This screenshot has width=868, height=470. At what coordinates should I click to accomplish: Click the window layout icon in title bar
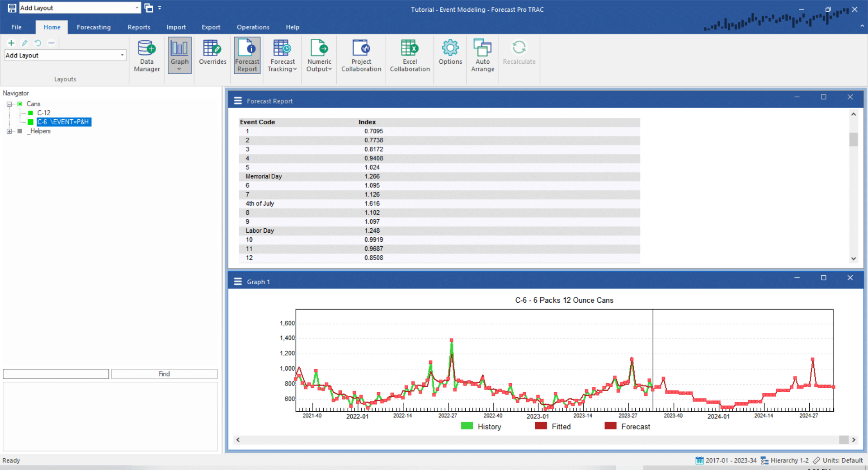point(149,8)
